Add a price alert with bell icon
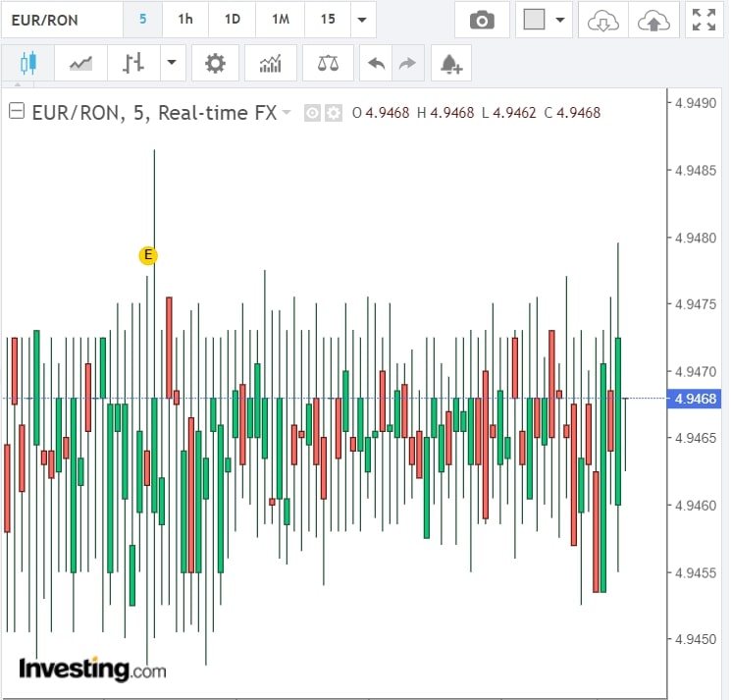 pyautogui.click(x=450, y=64)
